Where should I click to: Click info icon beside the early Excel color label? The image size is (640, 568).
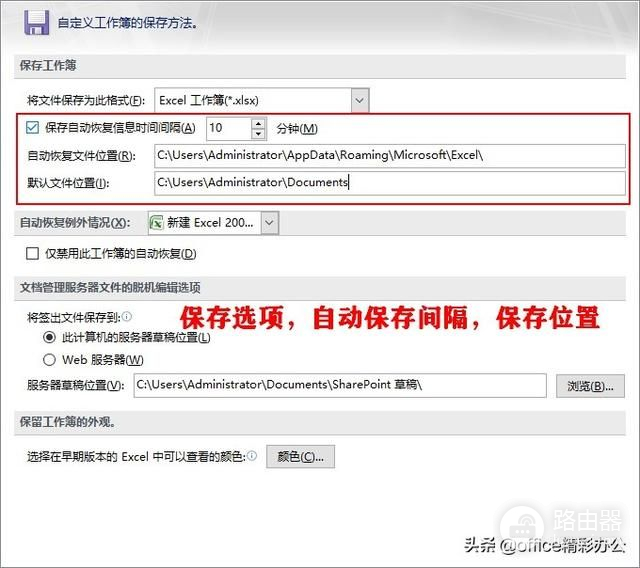click(x=252, y=456)
